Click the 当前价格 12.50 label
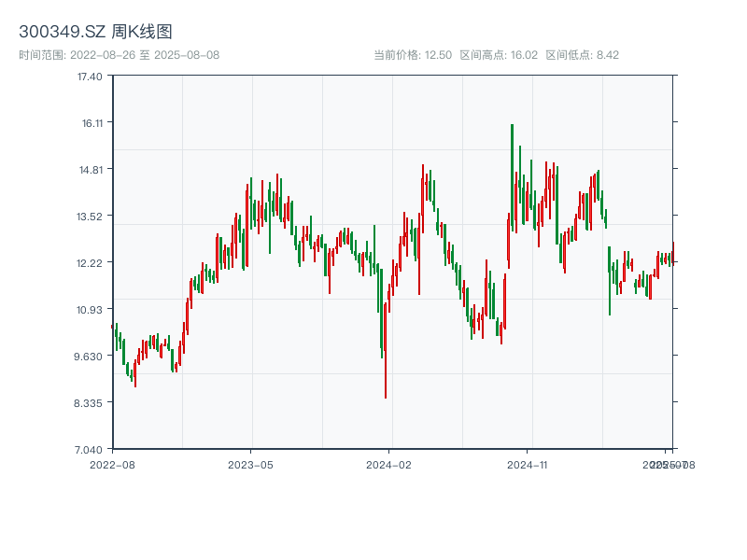 pos(413,55)
